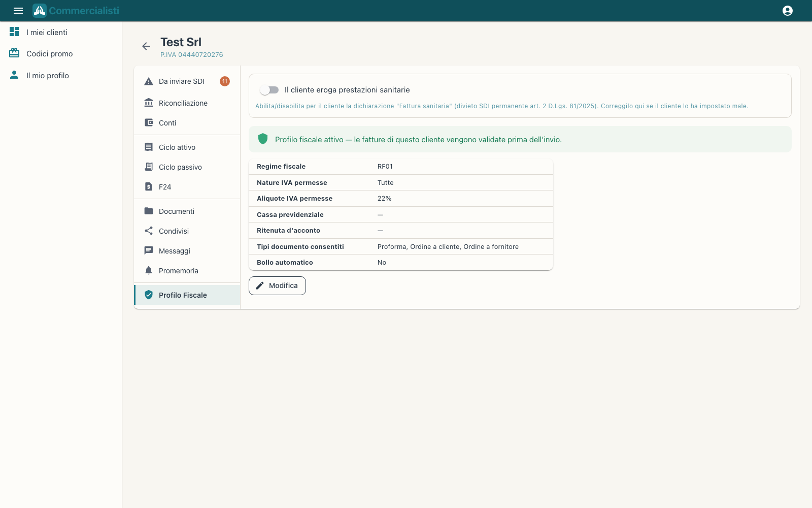Click the Commercialisti logo
Viewport: 812px width, 508px height.
tap(76, 11)
